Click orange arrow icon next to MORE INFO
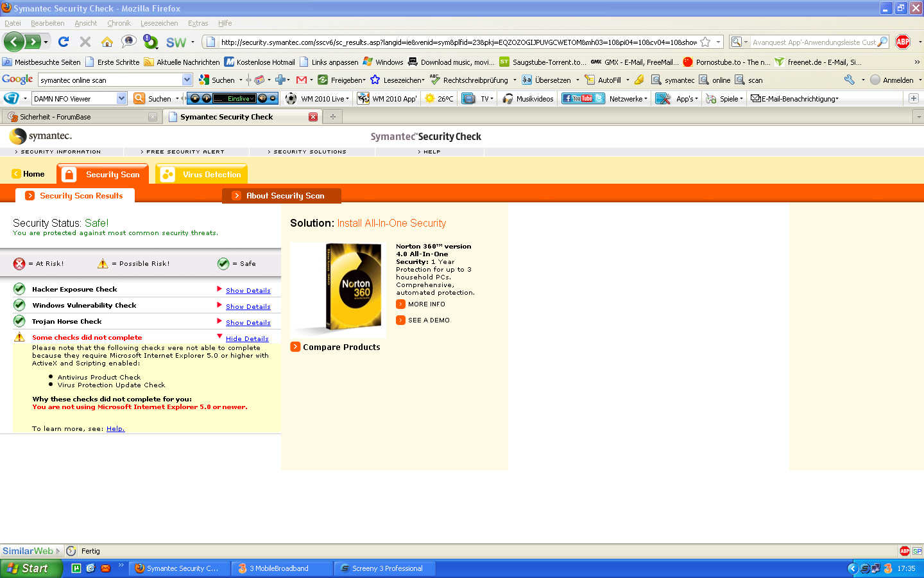The width and height of the screenshot is (924, 578). click(400, 304)
